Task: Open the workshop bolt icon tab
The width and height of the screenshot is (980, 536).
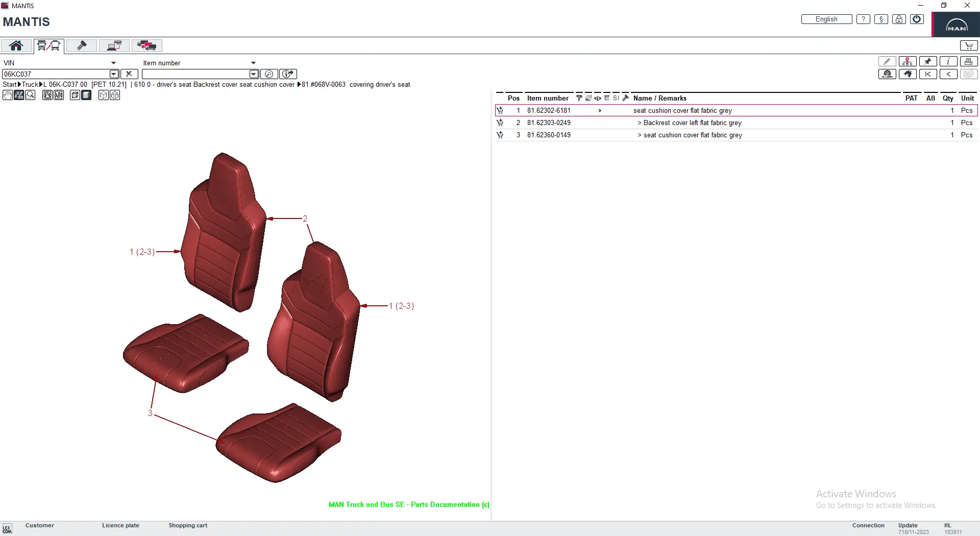Action: (81, 45)
